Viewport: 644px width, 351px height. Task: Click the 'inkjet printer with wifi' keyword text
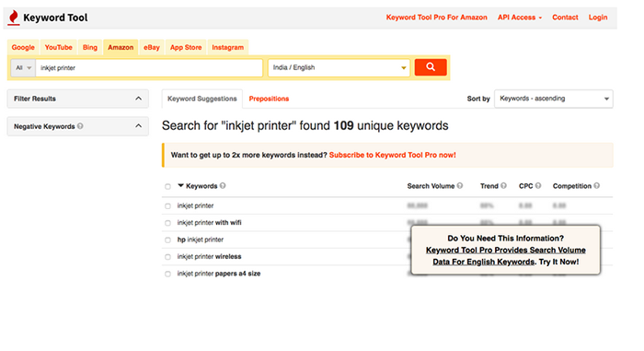209,223
